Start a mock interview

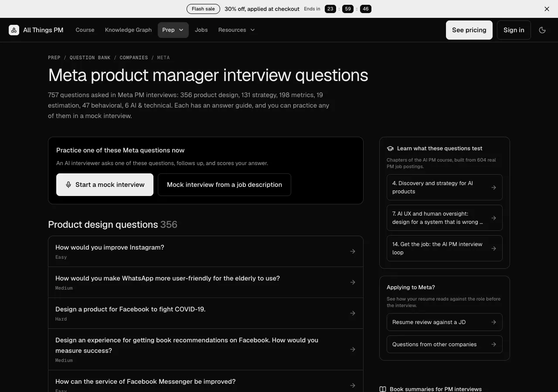point(105,185)
